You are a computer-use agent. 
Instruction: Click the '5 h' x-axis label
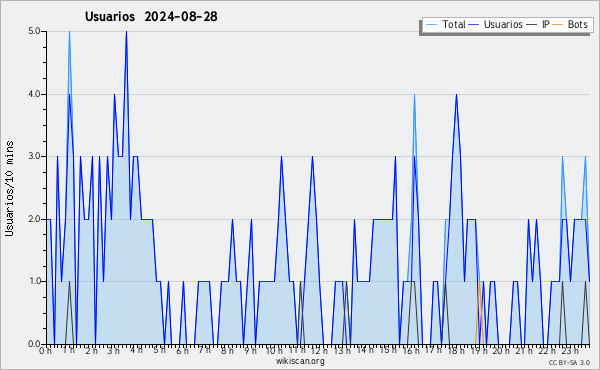click(x=160, y=350)
